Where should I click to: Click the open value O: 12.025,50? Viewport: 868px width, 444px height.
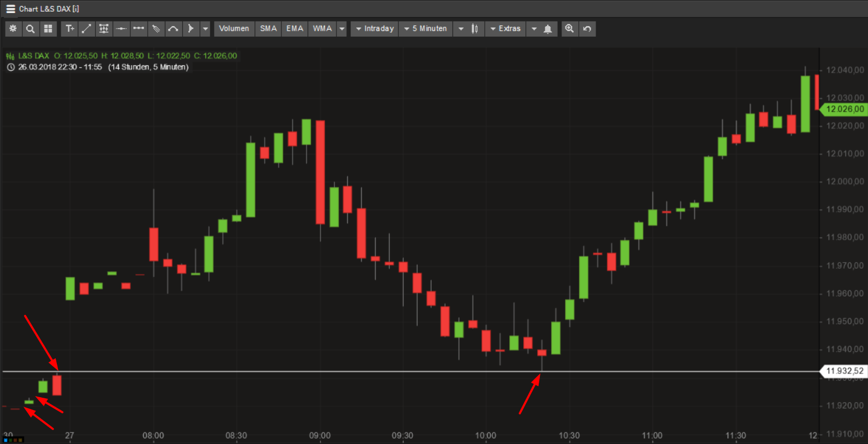(x=76, y=56)
